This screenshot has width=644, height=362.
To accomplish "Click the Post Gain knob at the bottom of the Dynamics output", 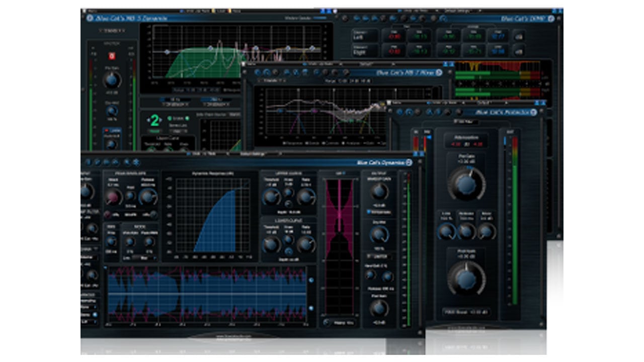I will click(379, 308).
